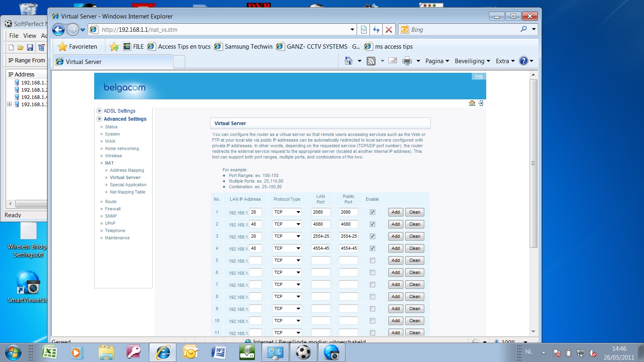Expand the last IP address tree node
The height and width of the screenshot is (362, 644).
9,104
